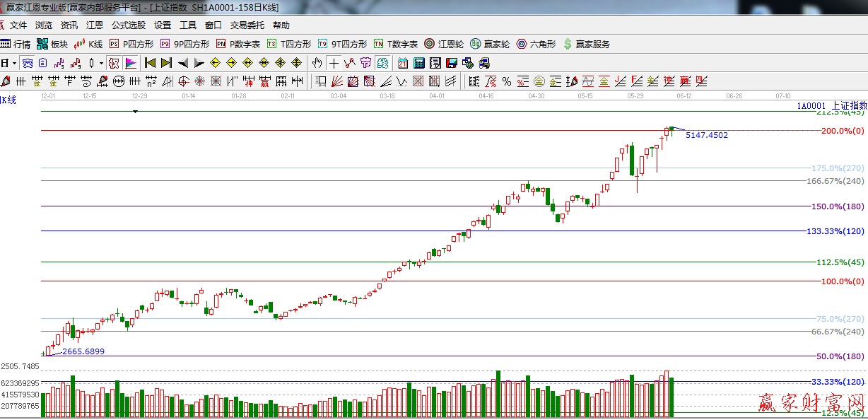
Task: Toggle the flag icon display mode
Action: pos(131,63)
